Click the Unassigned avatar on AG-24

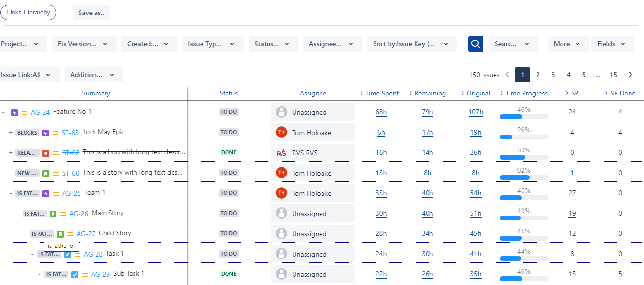tap(282, 111)
